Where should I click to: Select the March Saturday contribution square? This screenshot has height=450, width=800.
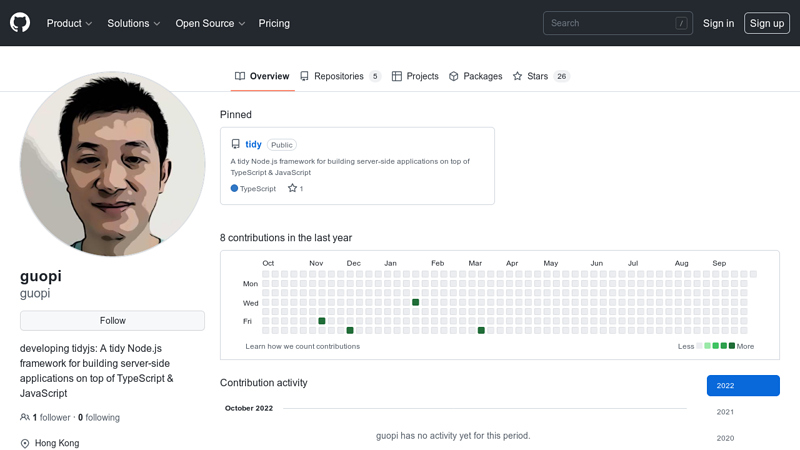click(x=481, y=331)
